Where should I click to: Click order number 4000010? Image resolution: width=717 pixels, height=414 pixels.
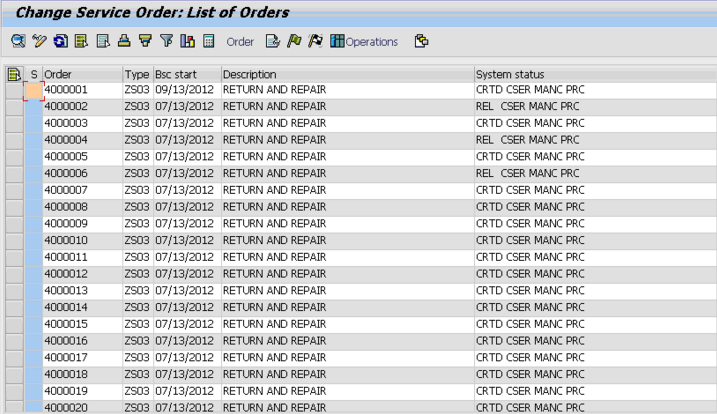66,240
